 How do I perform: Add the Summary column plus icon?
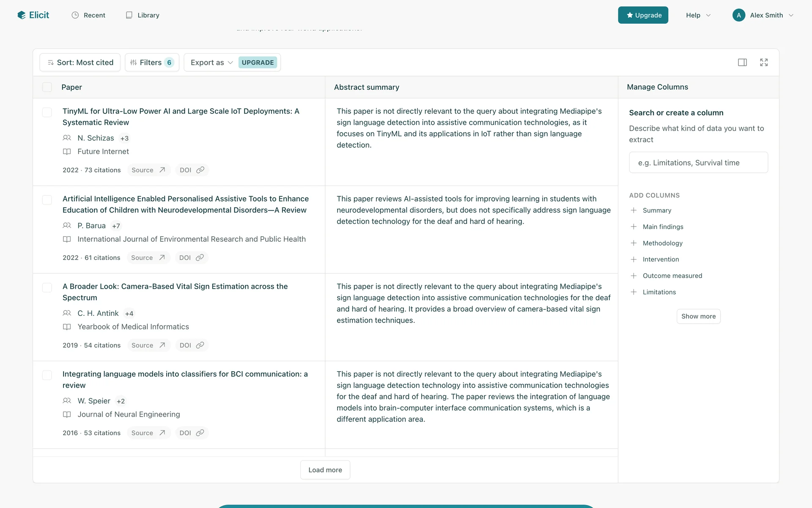(634, 210)
